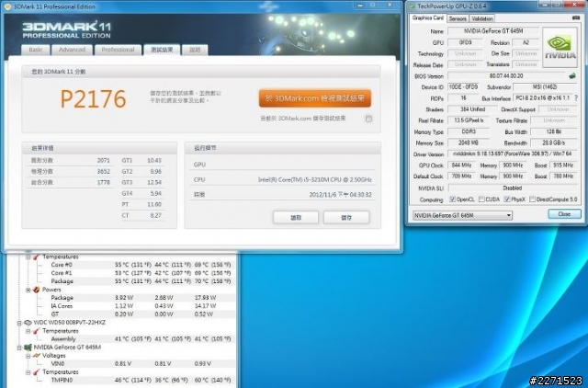Image resolution: width=588 pixels, height=388 pixels.
Task: Select the VIN0 voltage row
Action: pyautogui.click(x=141, y=363)
